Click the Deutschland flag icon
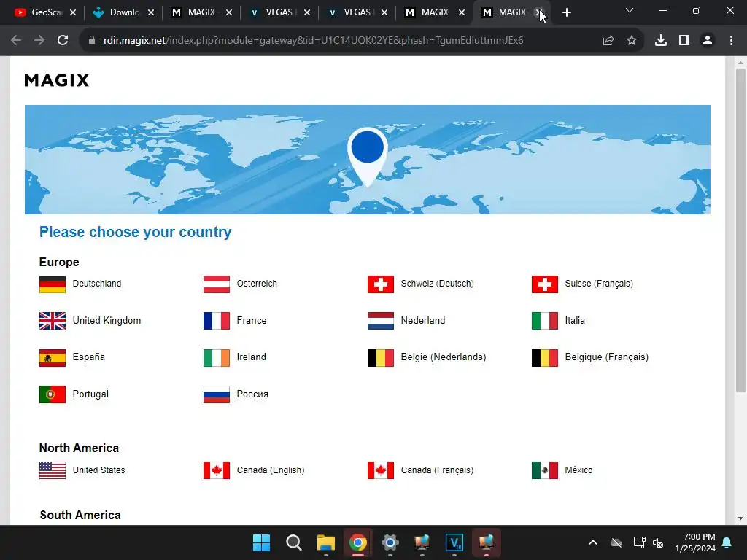Viewport: 747px width, 560px height. click(53, 284)
